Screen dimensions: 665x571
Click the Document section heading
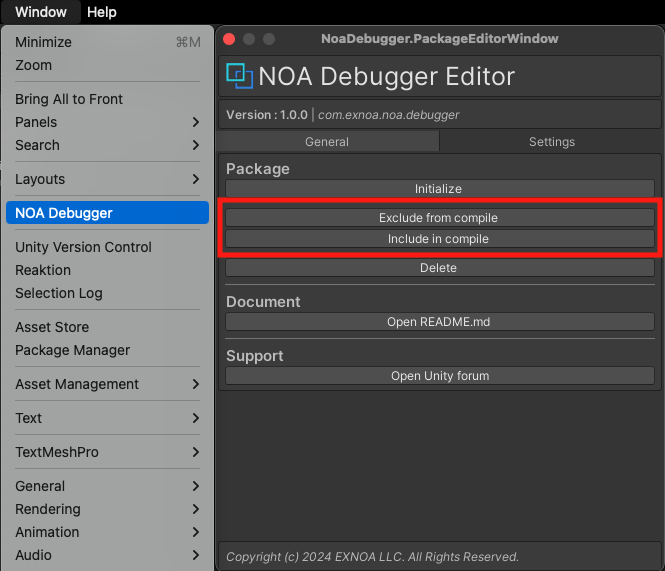(263, 302)
